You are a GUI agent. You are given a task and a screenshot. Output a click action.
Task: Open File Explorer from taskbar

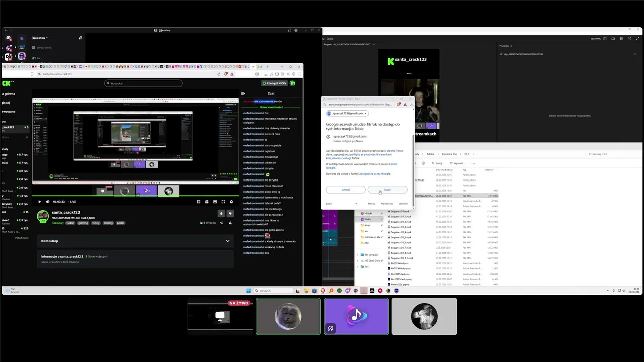tap(306, 291)
